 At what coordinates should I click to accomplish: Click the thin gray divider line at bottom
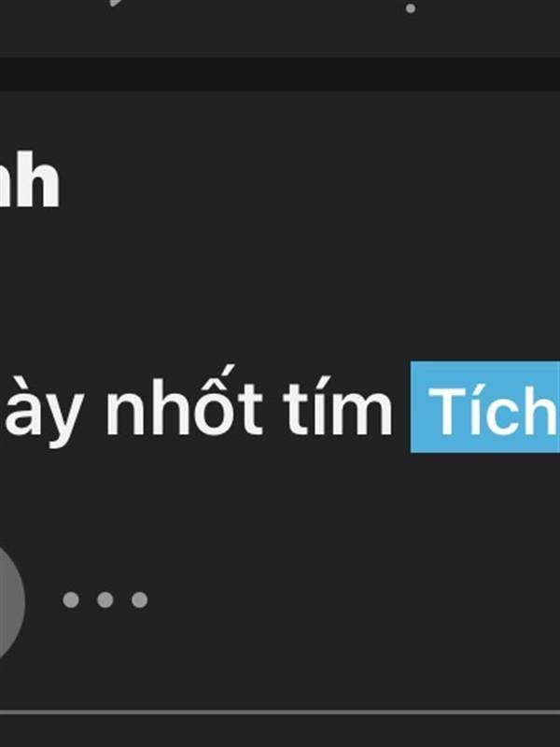point(280,712)
